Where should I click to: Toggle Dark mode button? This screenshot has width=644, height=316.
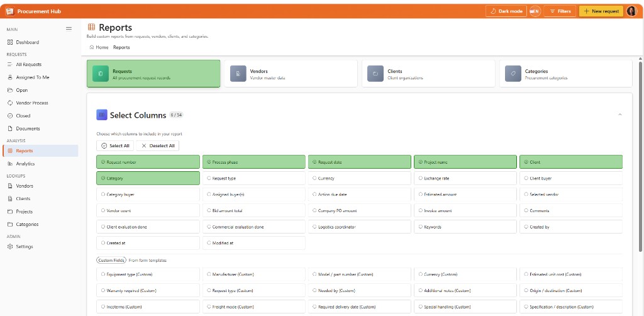(x=506, y=11)
